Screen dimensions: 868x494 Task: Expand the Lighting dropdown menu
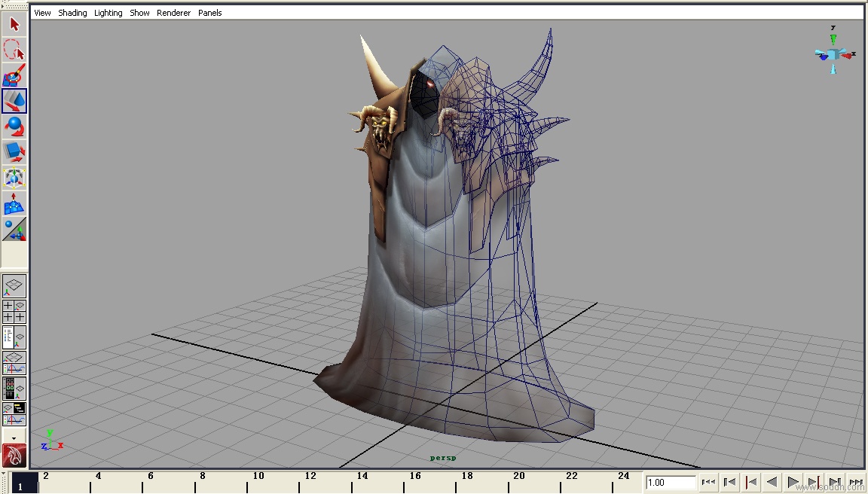(x=108, y=13)
